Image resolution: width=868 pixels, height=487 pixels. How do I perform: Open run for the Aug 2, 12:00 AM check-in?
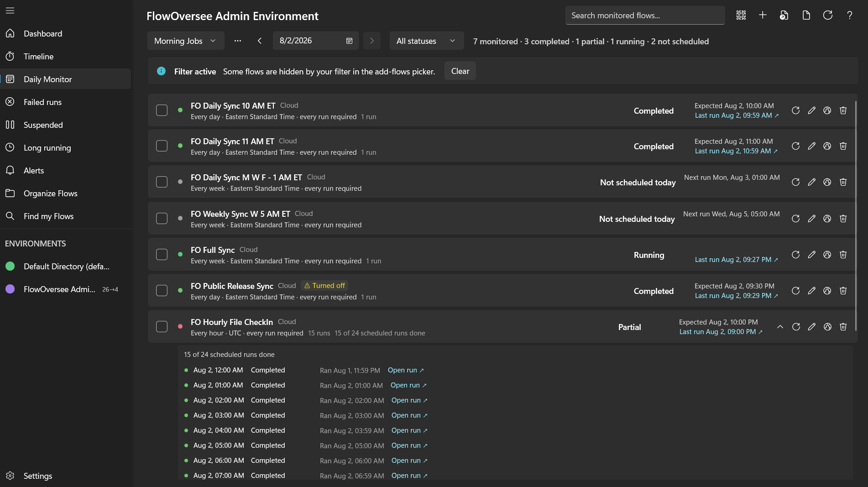click(406, 370)
